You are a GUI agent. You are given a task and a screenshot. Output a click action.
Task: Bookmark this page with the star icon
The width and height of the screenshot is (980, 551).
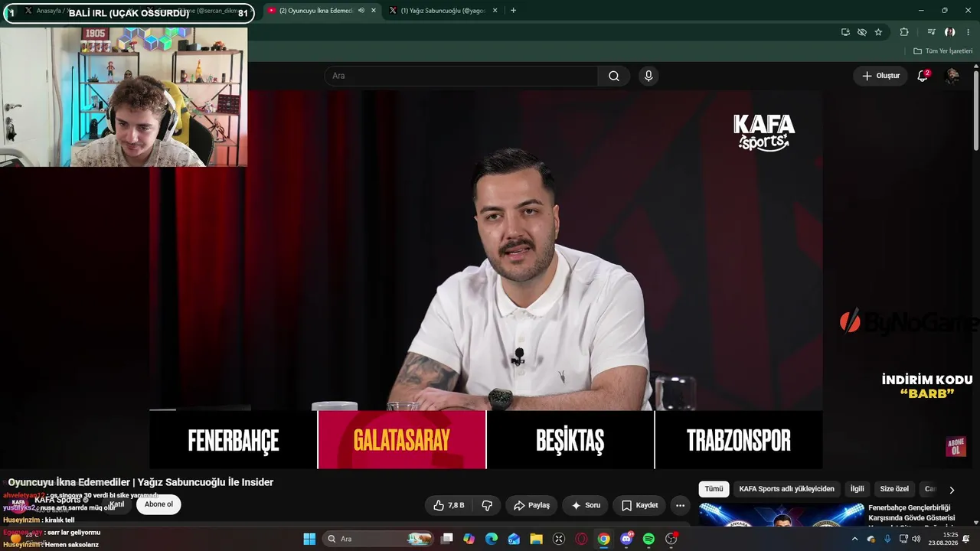(878, 32)
